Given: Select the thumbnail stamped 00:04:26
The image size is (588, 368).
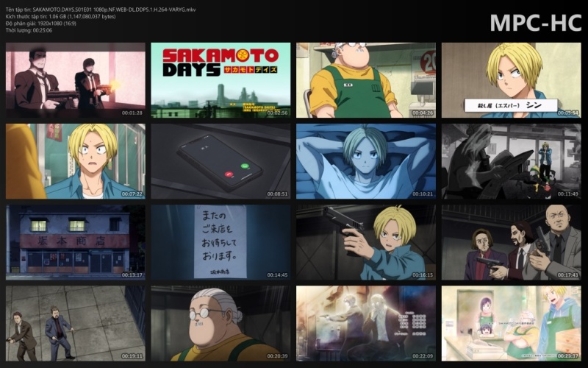Looking at the screenshot, I should coord(366,80).
